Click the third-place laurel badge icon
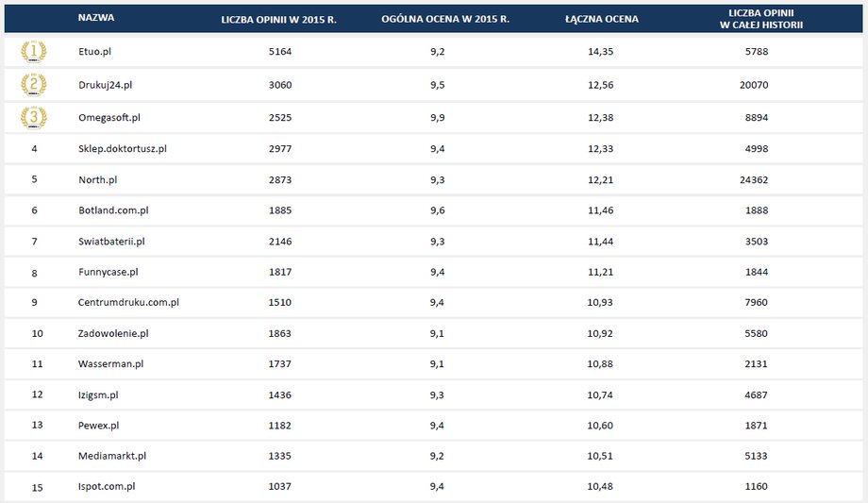Image resolution: width=868 pixels, height=503 pixels. point(34,117)
